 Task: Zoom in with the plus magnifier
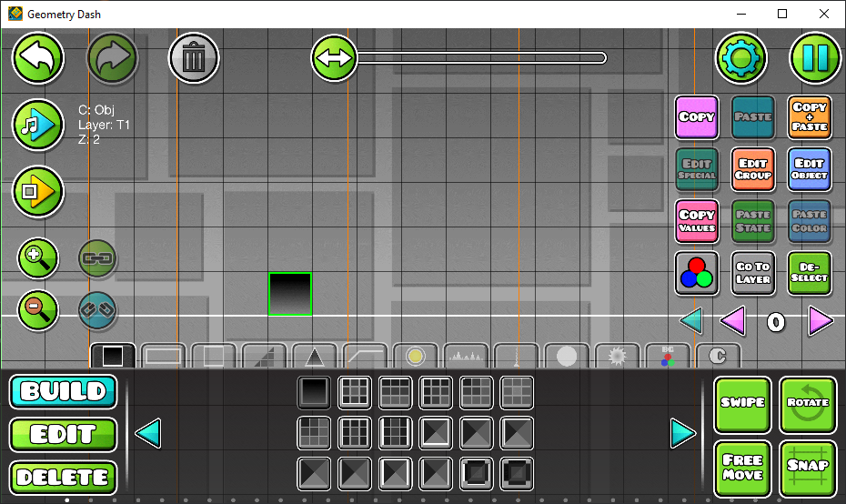coord(38,258)
